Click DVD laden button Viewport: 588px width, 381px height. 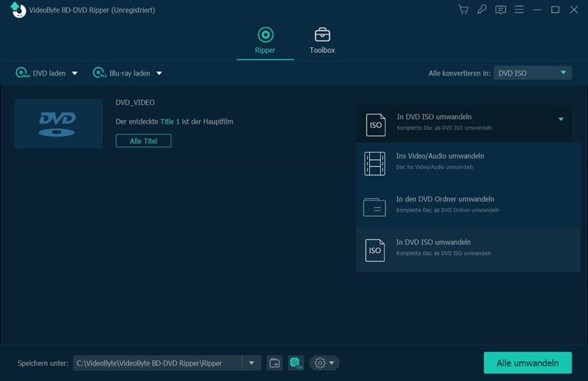click(41, 73)
